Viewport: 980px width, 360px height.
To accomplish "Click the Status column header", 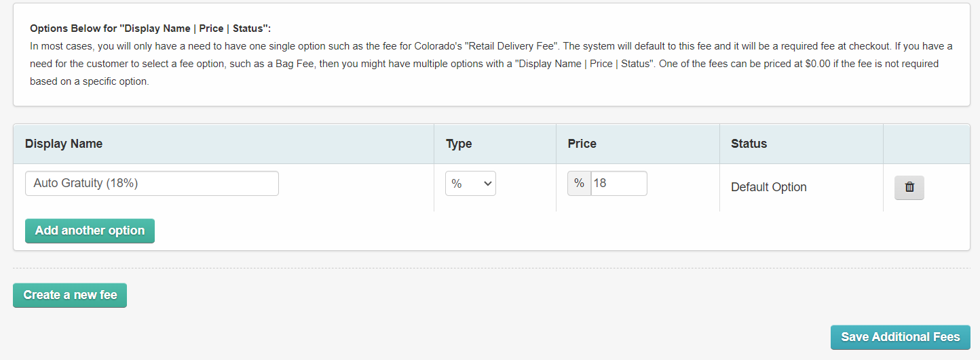I will tap(749, 144).
